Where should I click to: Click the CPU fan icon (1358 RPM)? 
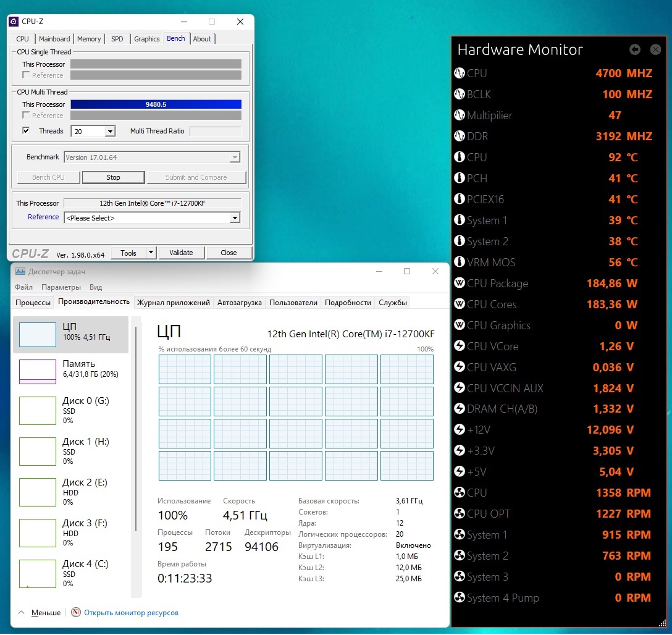pos(460,493)
